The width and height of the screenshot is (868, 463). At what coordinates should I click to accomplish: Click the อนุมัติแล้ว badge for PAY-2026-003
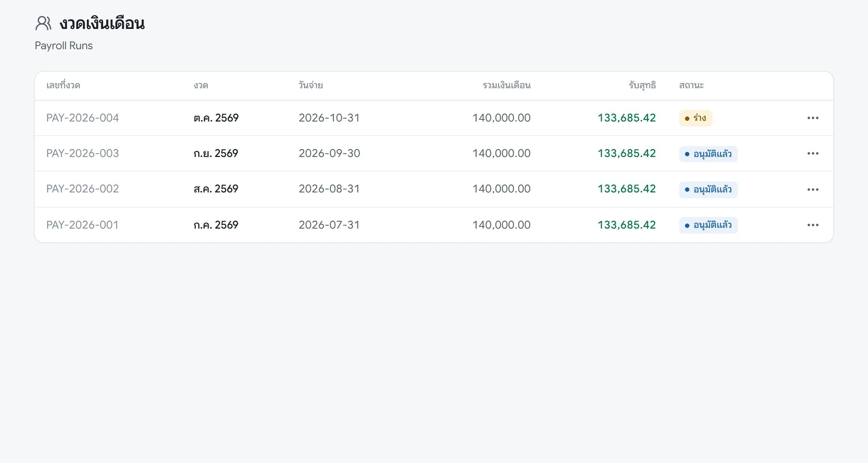[708, 154]
